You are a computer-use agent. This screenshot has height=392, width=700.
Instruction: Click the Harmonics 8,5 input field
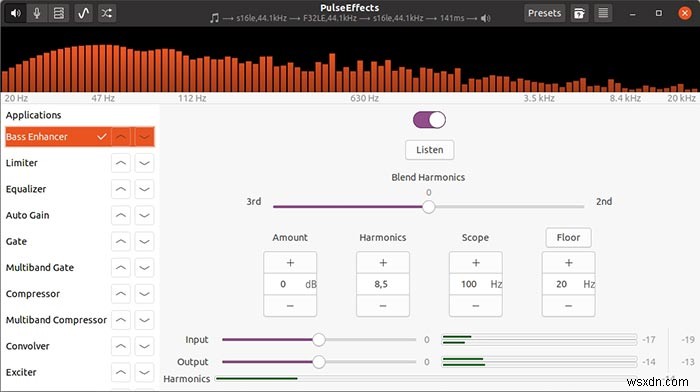coord(383,284)
